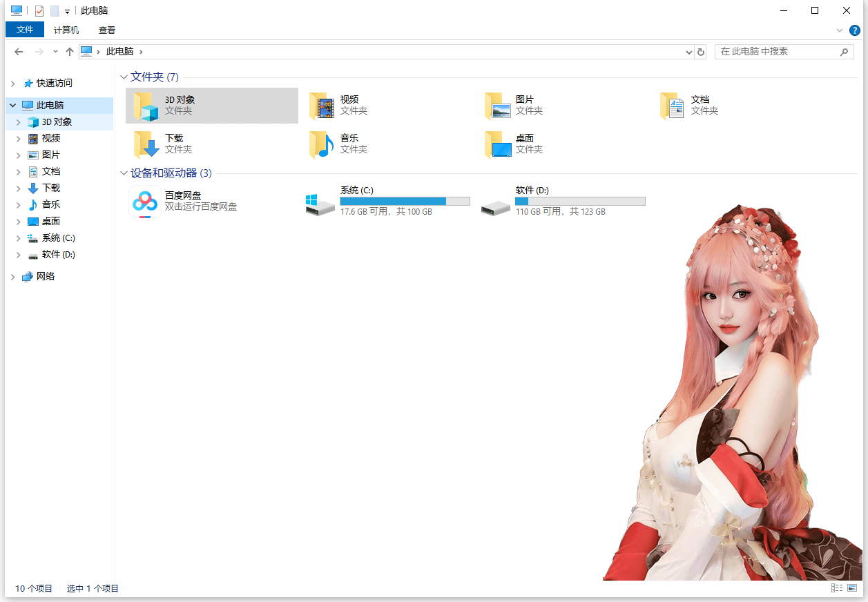Switch to large thumbnails view in status bar

[x=852, y=588]
